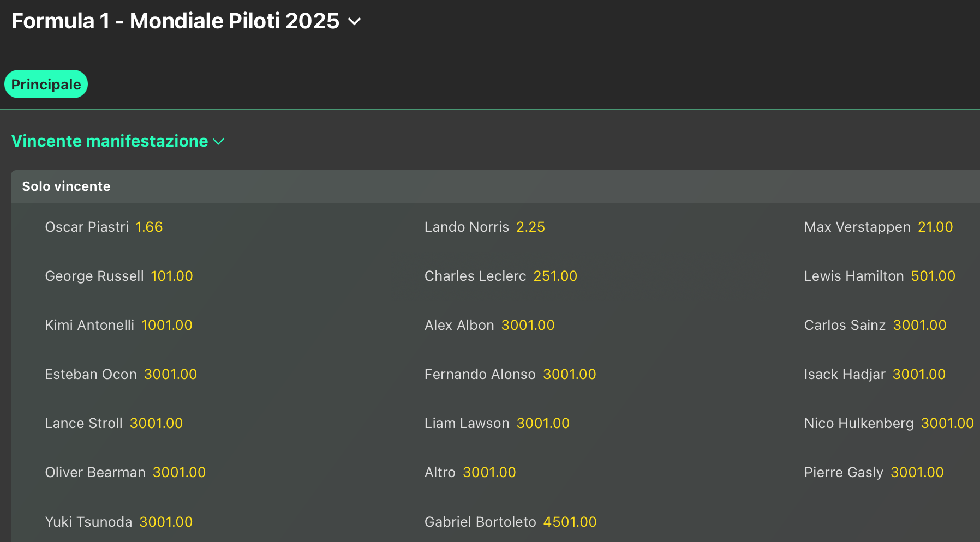Viewport: 980px width, 542px height.
Task: Pick Max Verstappen at 21.00
Action: (935, 227)
